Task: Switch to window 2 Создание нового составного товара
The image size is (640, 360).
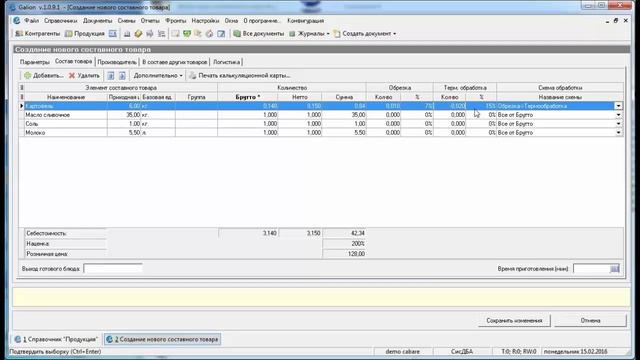Action: pos(162,339)
